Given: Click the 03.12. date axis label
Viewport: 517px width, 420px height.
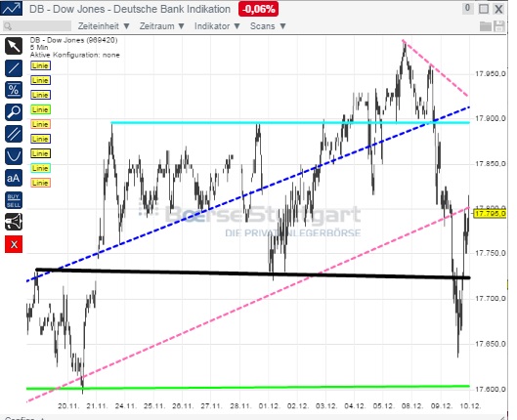Looking at the screenshot, I should point(326,405).
